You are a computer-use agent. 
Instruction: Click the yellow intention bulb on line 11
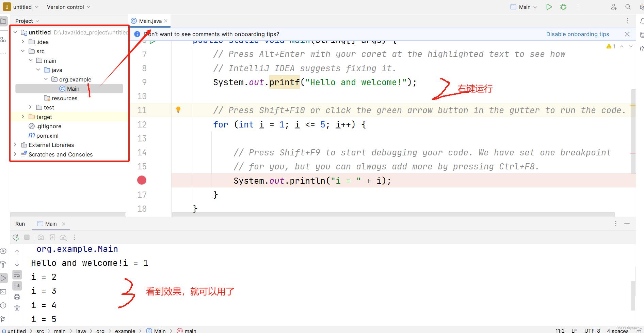point(178,110)
